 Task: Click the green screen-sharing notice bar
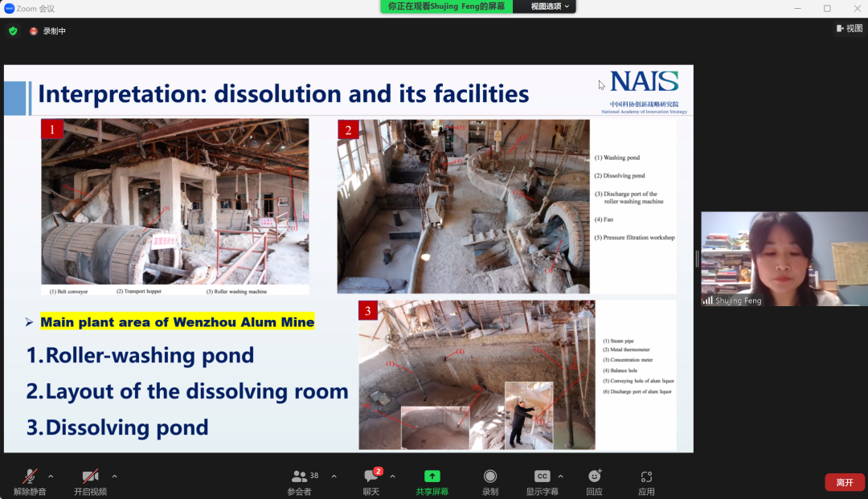pos(446,6)
